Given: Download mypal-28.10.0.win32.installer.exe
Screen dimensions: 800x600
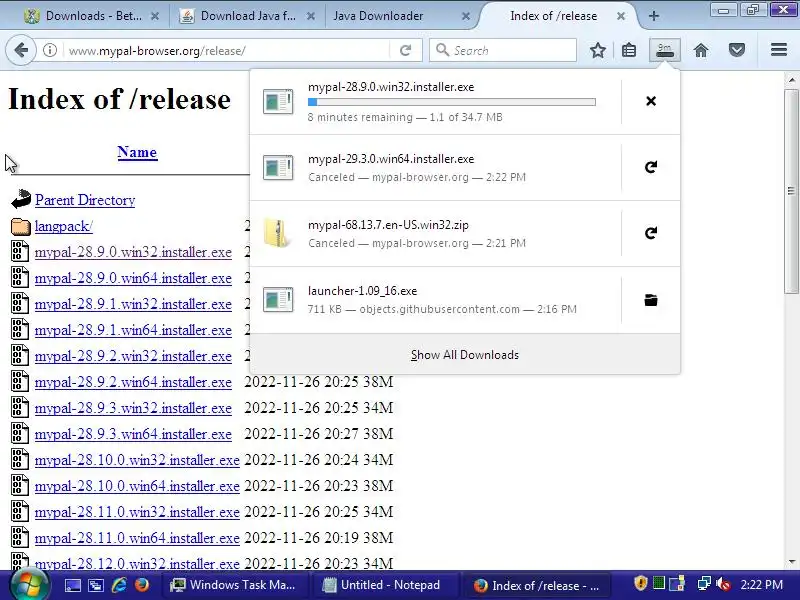Looking at the screenshot, I should click(137, 460).
